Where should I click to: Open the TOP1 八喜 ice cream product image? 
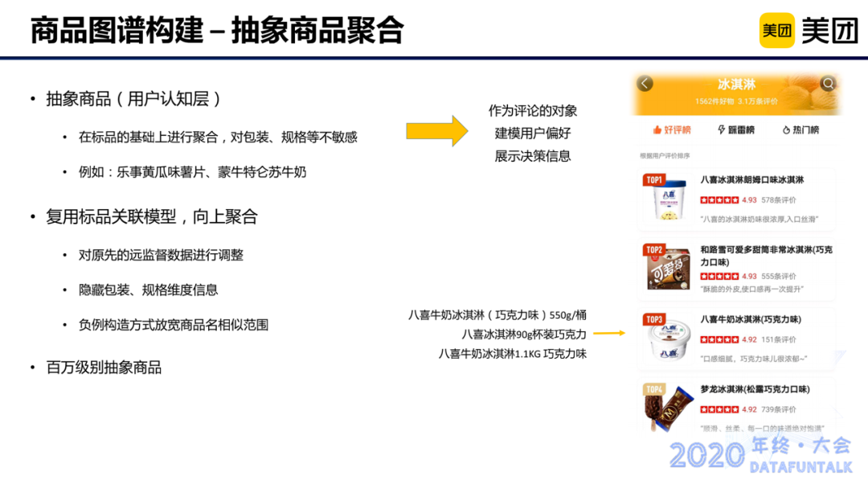(668, 199)
